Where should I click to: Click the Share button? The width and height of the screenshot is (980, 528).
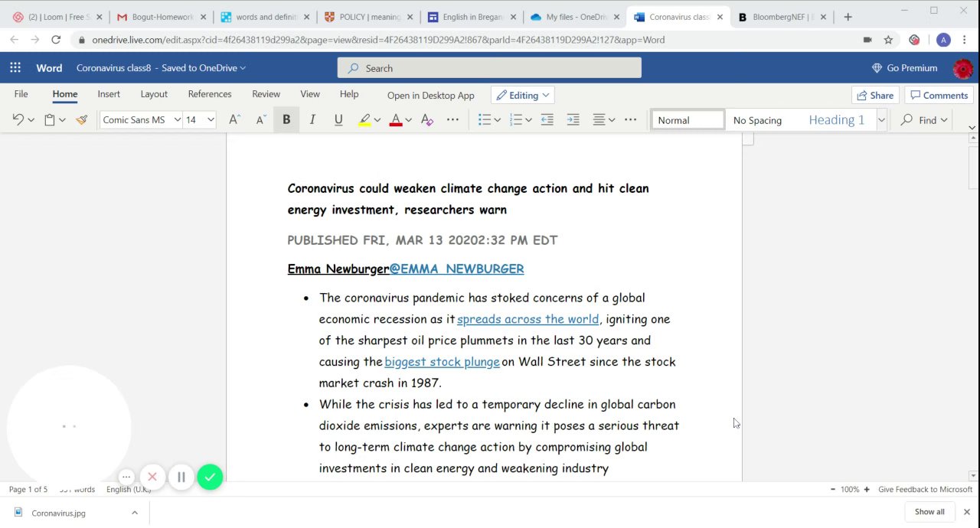[875, 96]
